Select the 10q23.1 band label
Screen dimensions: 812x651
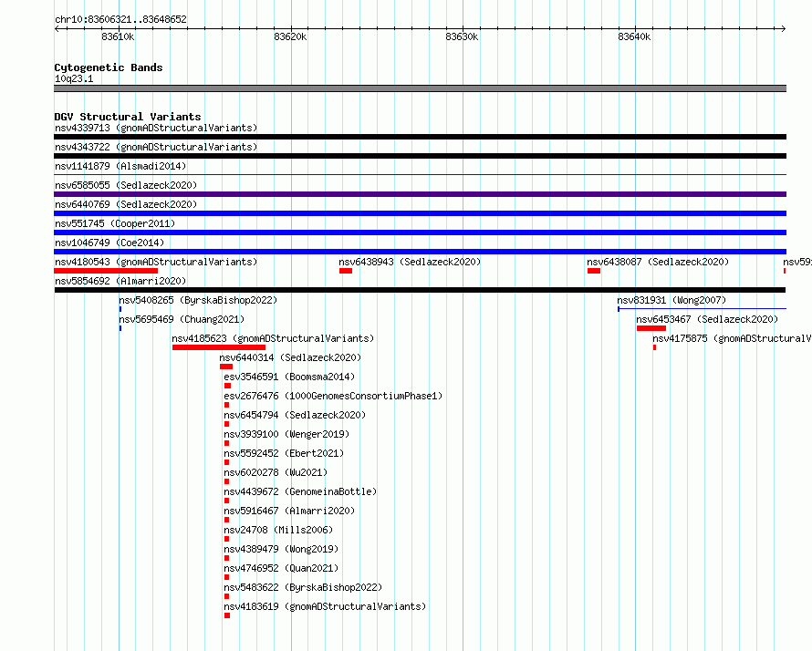[74, 78]
